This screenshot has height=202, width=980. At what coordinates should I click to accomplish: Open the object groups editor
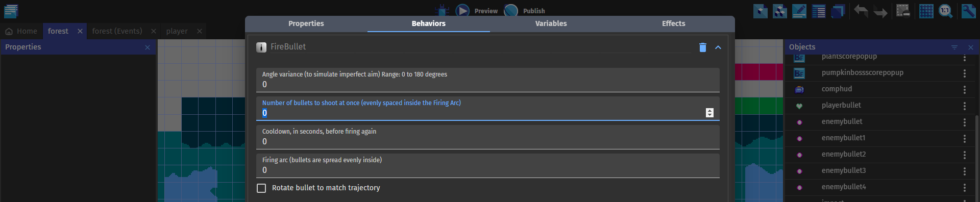[780, 11]
